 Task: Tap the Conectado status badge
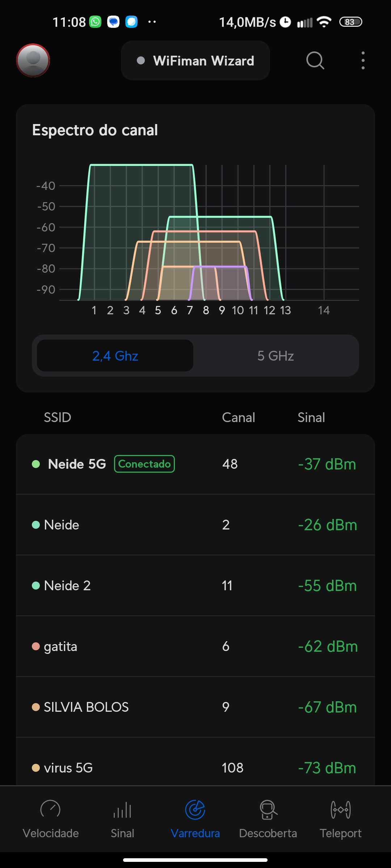click(144, 464)
